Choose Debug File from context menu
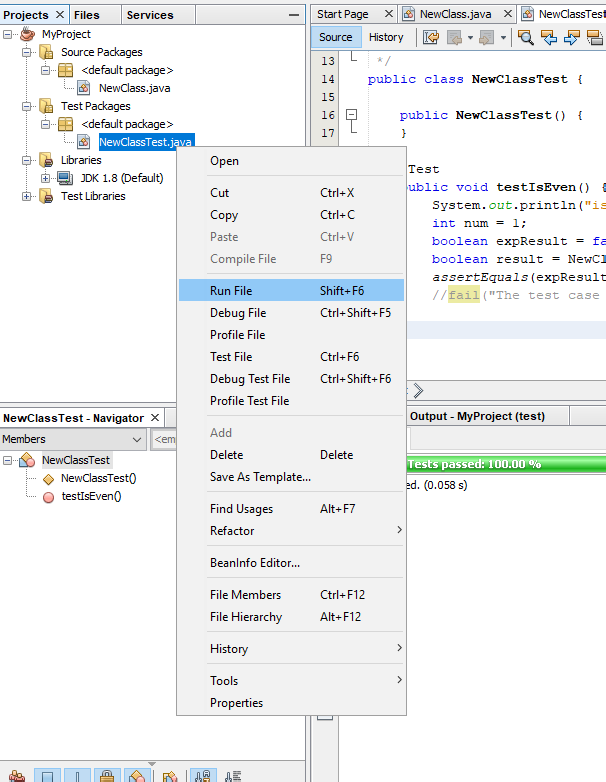This screenshot has width=606, height=782. [291, 313]
